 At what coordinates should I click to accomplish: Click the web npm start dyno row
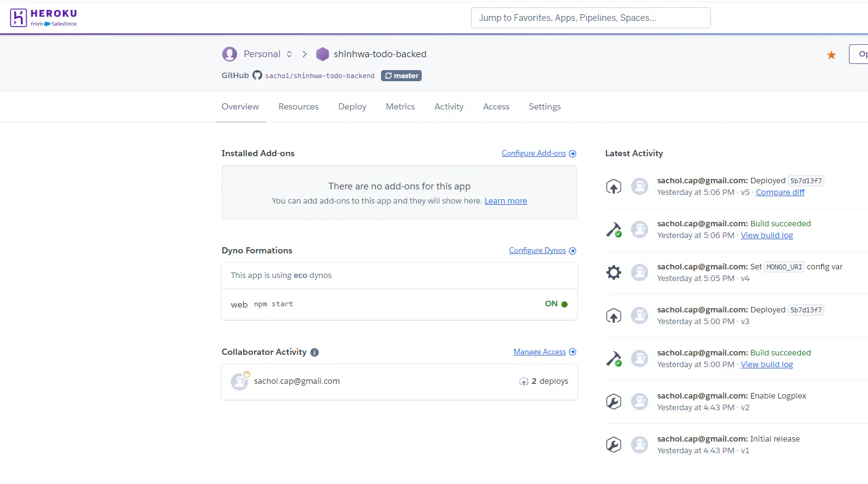point(400,304)
